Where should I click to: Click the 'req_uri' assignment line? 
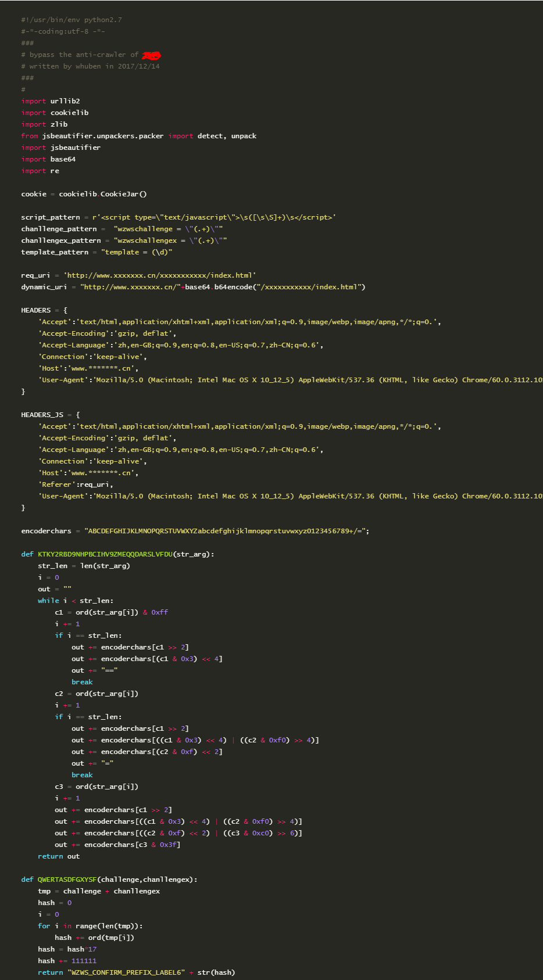[139, 275]
